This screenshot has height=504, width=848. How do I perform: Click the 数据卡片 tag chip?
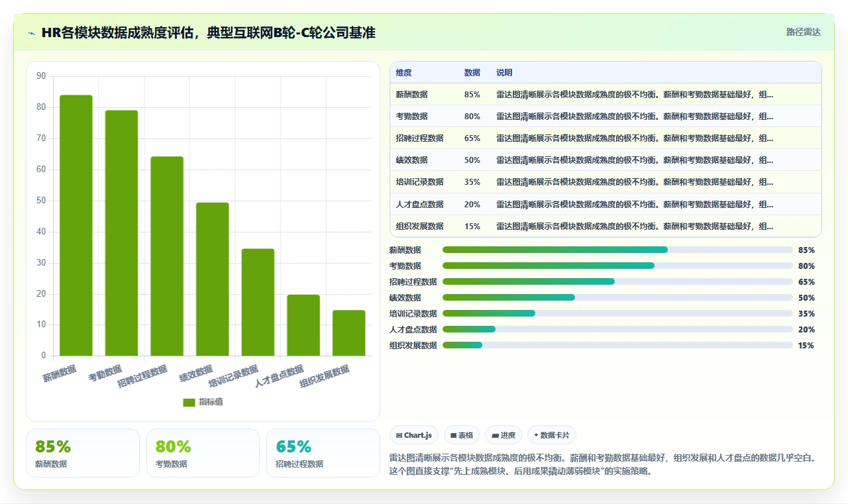coord(552,435)
